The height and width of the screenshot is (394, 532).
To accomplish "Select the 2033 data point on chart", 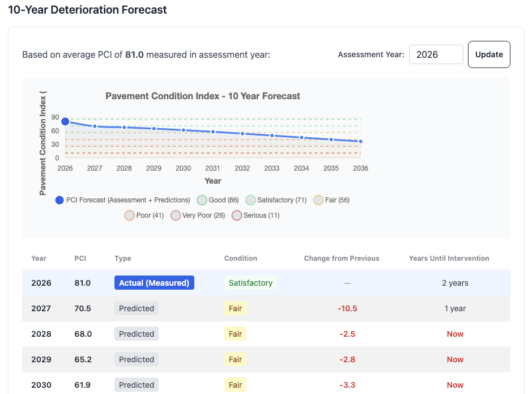I will [272, 135].
